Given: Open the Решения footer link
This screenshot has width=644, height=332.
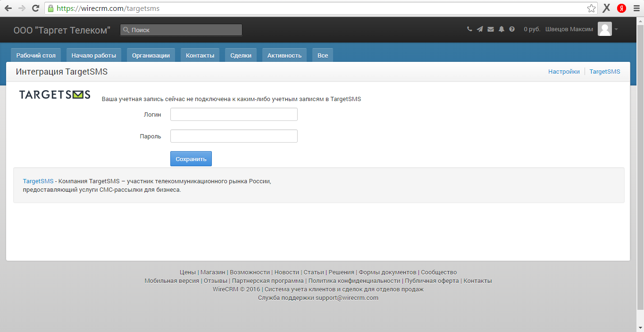Looking at the screenshot, I should (342, 272).
